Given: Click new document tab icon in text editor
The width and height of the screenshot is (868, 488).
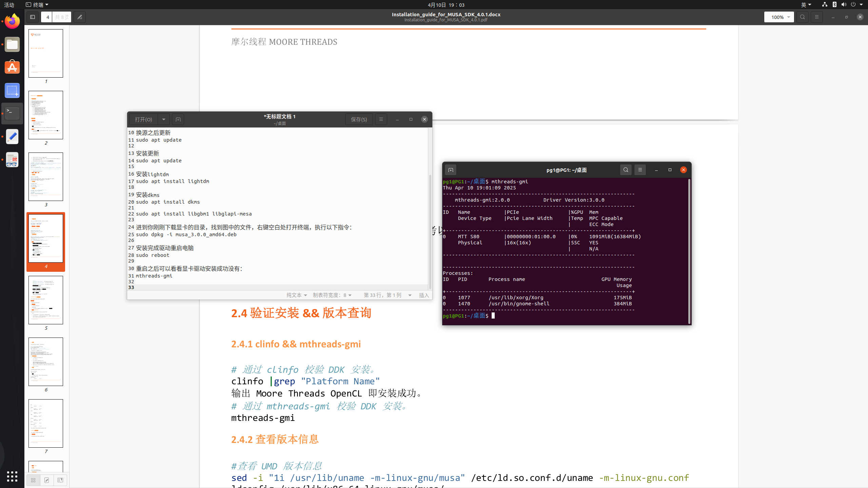Looking at the screenshot, I should pos(178,119).
